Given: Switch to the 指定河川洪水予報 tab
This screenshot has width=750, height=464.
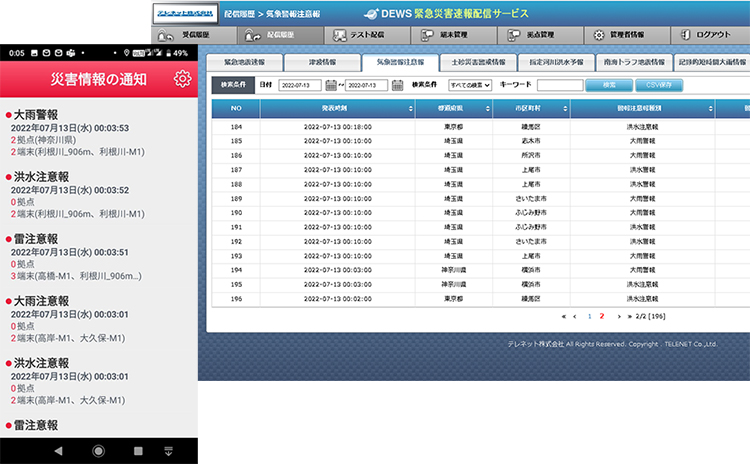Looking at the screenshot, I should [x=556, y=62].
